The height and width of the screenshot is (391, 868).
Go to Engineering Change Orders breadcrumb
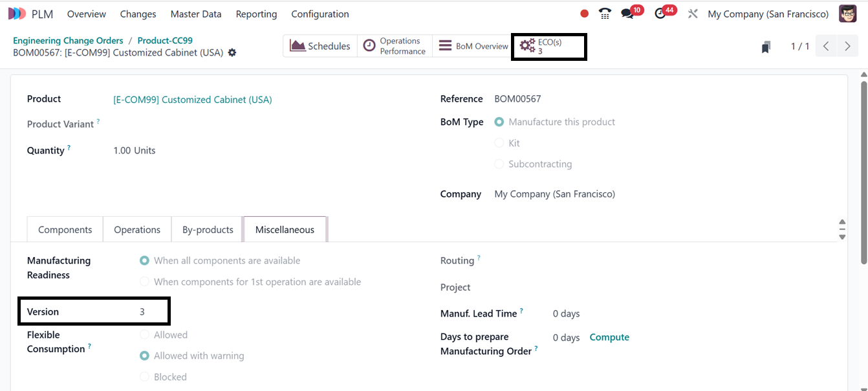click(x=68, y=40)
